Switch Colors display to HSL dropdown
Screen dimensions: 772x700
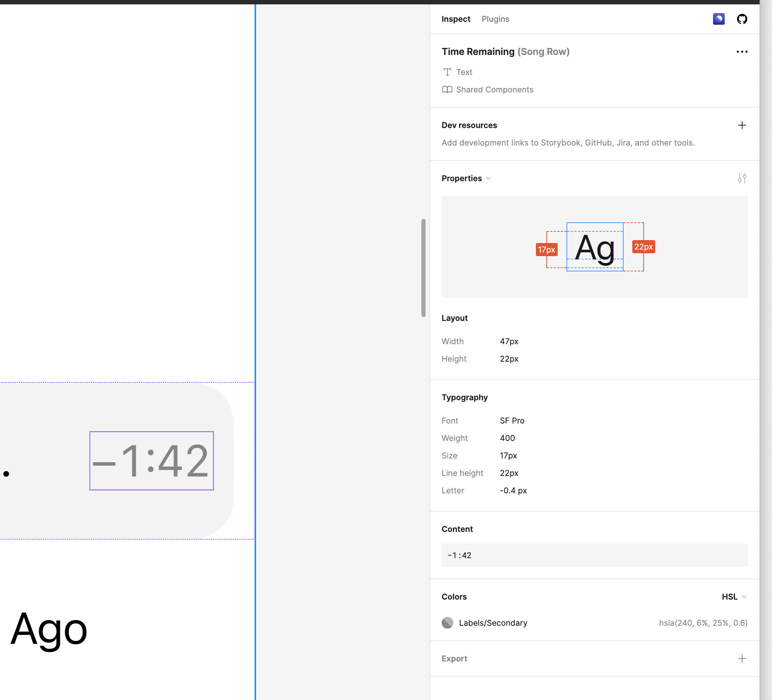click(x=733, y=596)
